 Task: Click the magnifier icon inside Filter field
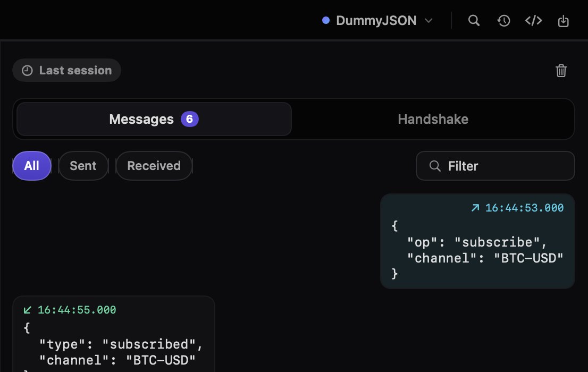pyautogui.click(x=435, y=166)
